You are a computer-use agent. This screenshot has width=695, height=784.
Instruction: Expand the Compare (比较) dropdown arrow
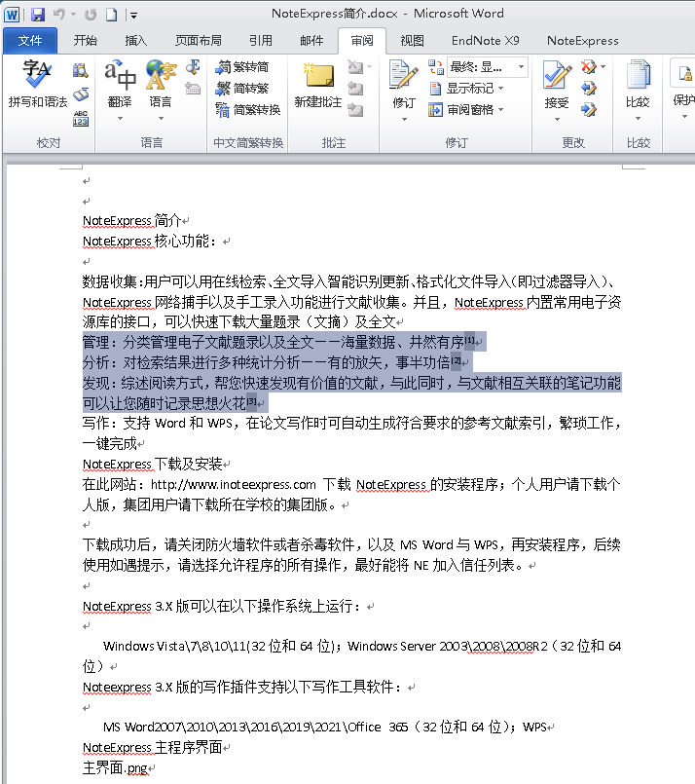[x=638, y=119]
